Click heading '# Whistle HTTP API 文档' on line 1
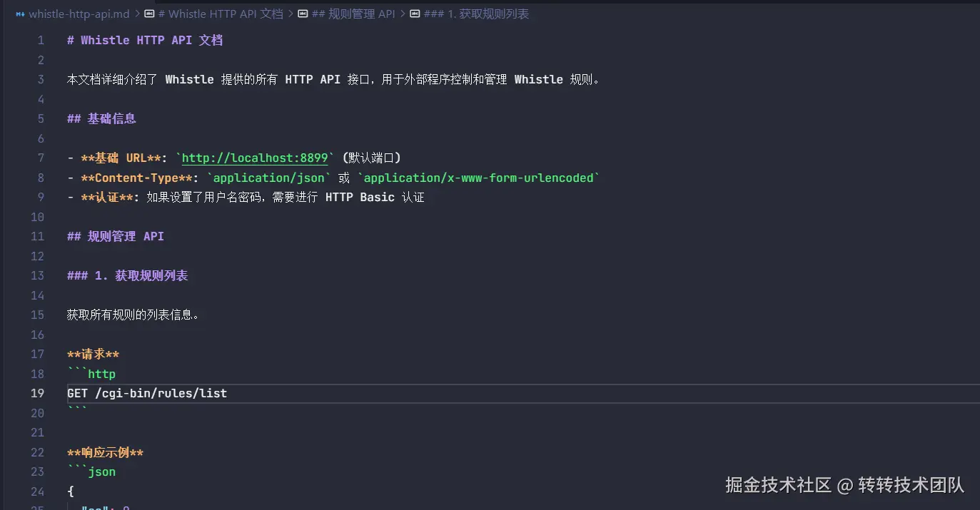 tap(145, 40)
